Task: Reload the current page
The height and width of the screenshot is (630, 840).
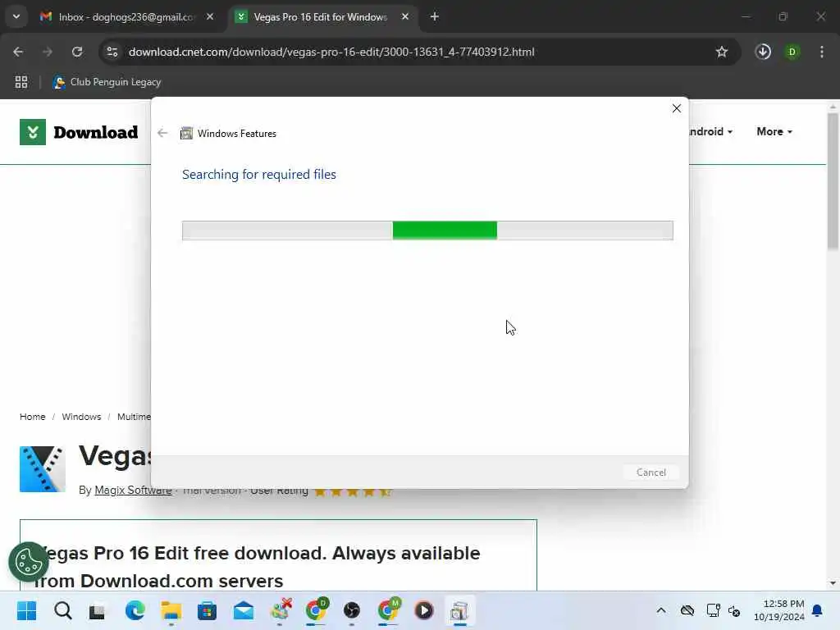Action: [77, 52]
